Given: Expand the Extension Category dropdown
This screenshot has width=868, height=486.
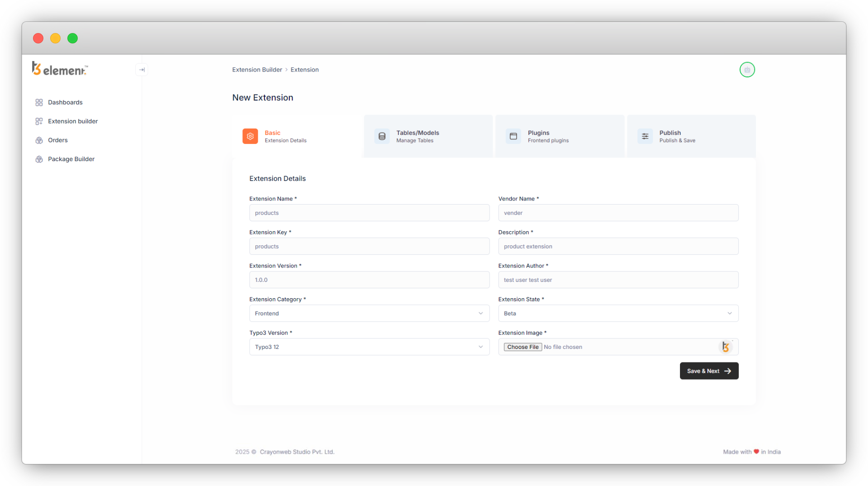Looking at the screenshot, I should pyautogui.click(x=369, y=313).
